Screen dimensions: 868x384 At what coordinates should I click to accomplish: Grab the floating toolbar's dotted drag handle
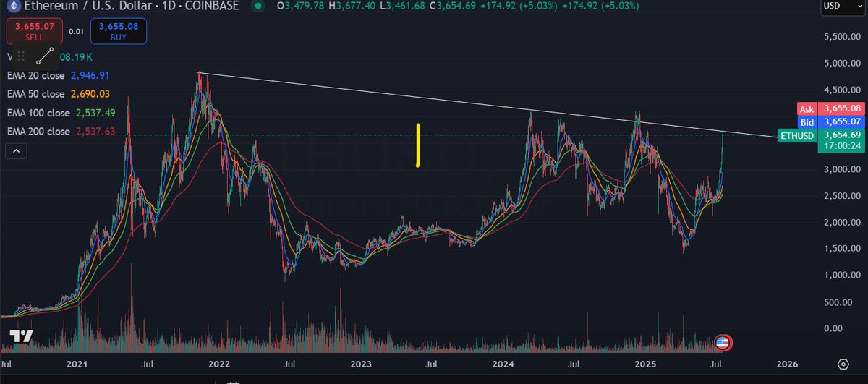21,56
